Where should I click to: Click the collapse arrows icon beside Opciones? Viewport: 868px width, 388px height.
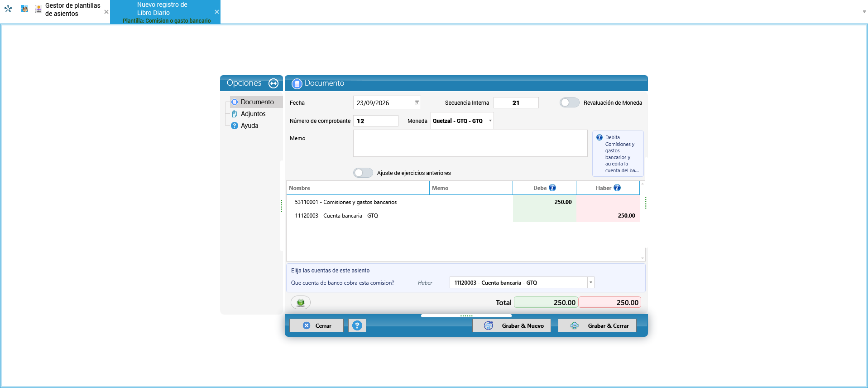coord(273,83)
